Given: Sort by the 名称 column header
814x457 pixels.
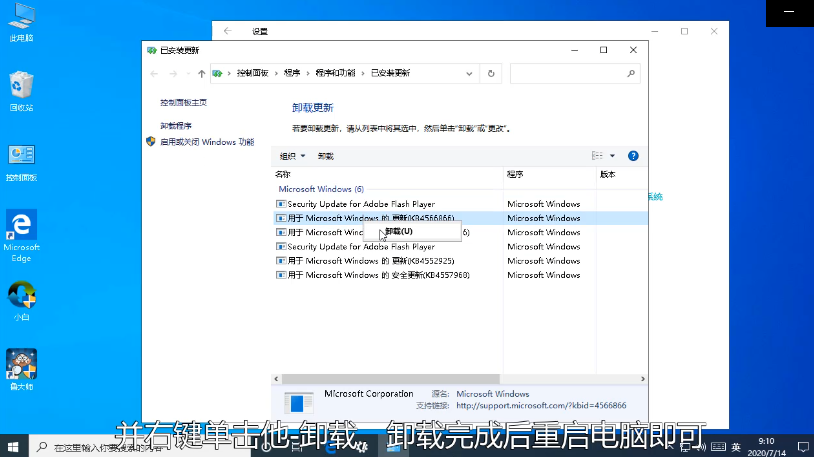Looking at the screenshot, I should tap(283, 174).
